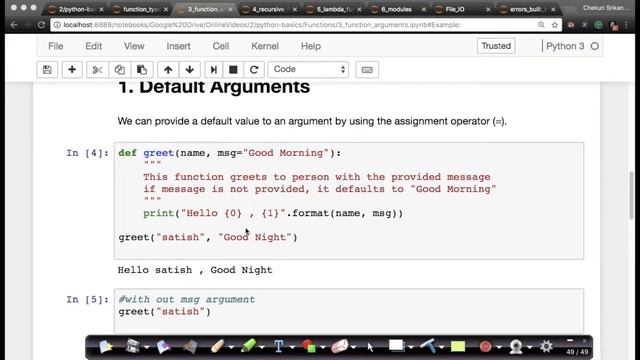
Task: Close the function_types browser tab
Action: [x=166, y=9]
